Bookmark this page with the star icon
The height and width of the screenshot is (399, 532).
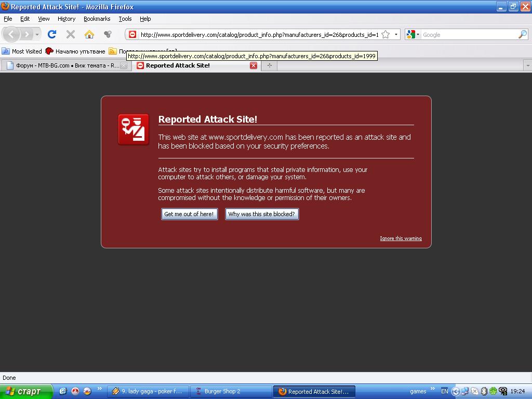coord(385,35)
